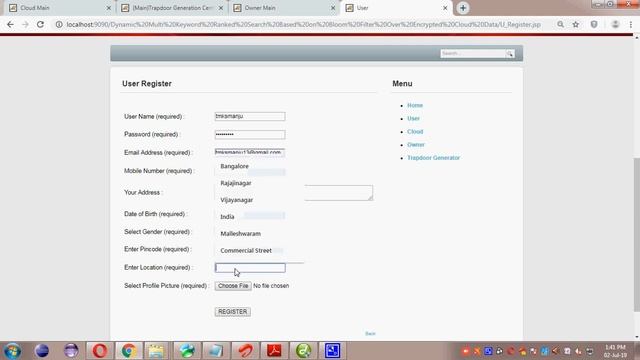The width and height of the screenshot is (640, 360).
Task: Click the Password field
Action: pyautogui.click(x=250, y=134)
